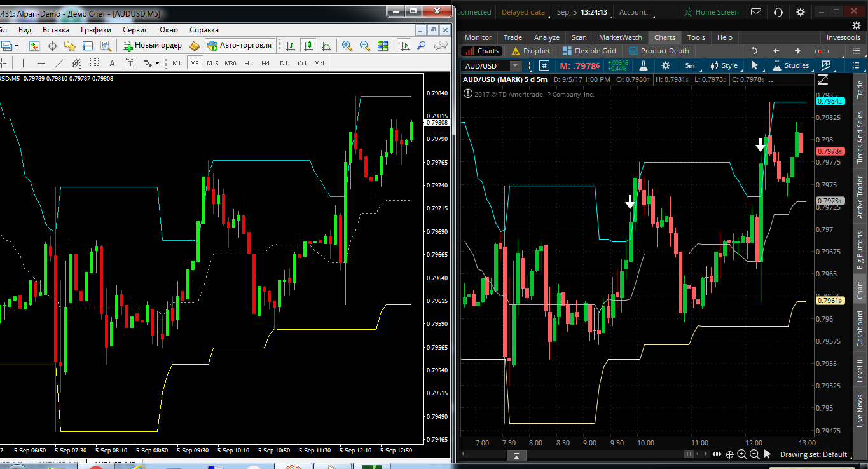Switch to the MarketWatch tab
Viewport: 868px width, 469px height.
620,37
